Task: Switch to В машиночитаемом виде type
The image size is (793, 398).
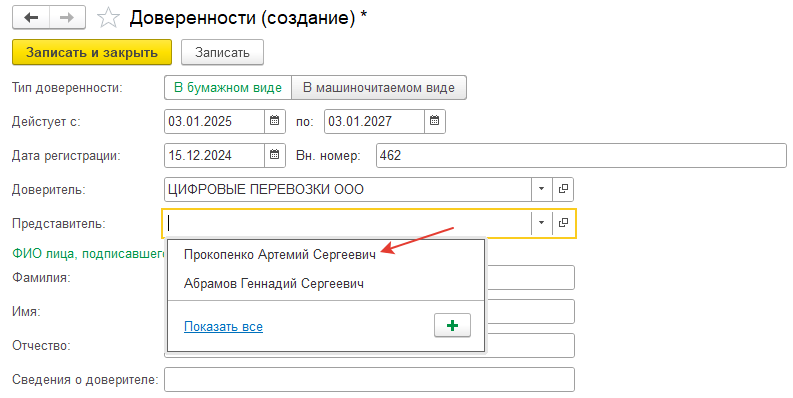Action: 379,87
